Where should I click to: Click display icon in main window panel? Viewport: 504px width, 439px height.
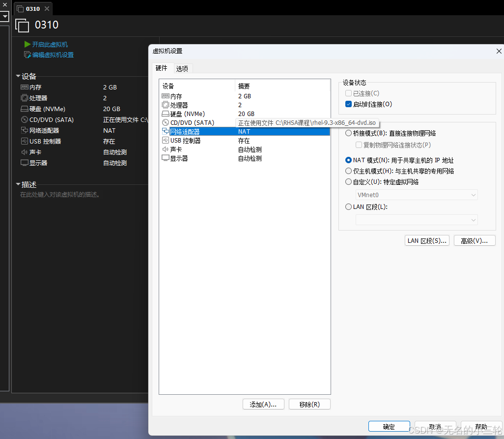(25, 163)
